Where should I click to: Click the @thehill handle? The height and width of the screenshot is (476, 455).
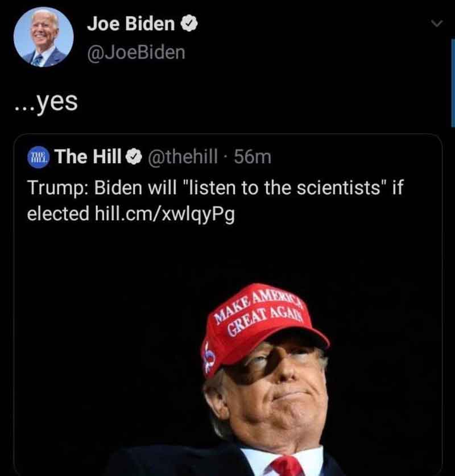coord(183,156)
